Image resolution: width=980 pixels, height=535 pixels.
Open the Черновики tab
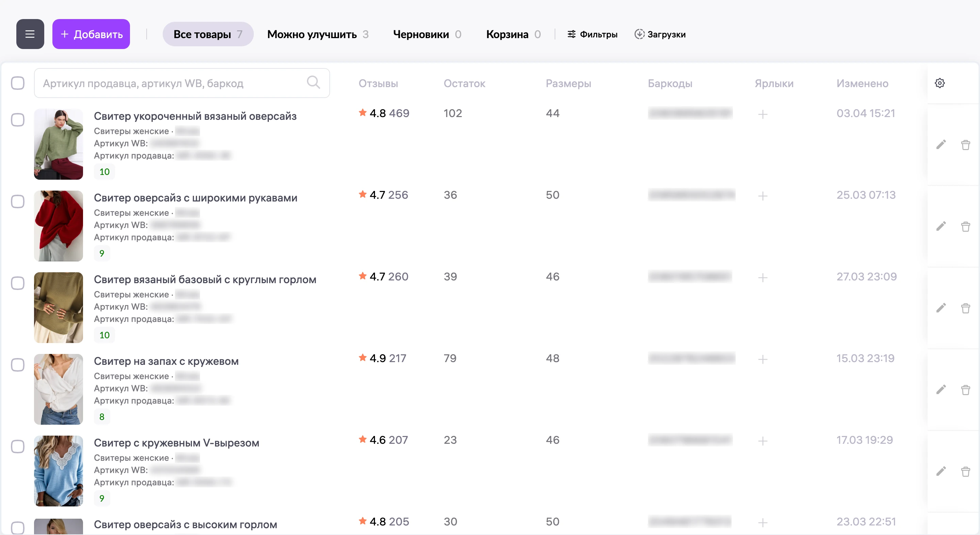tap(427, 34)
